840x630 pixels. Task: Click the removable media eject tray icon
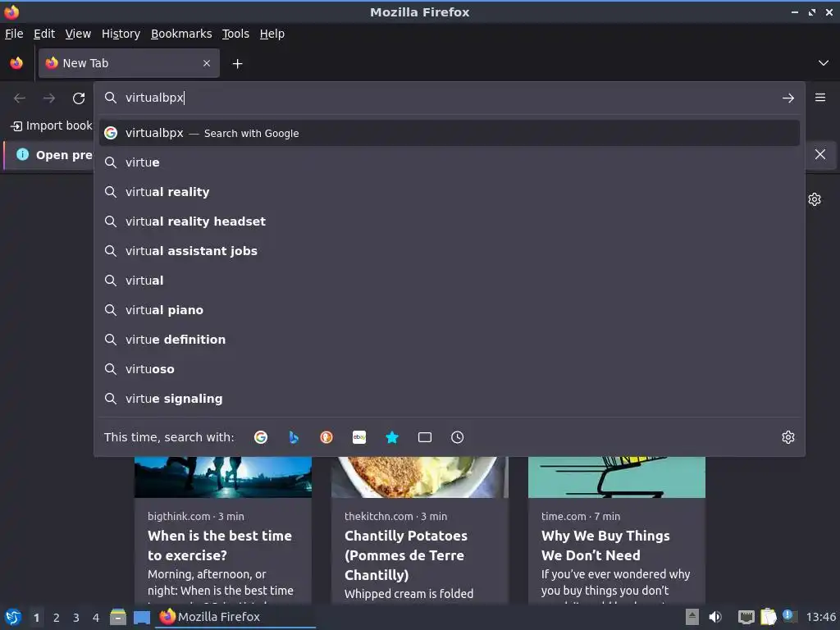click(x=692, y=617)
